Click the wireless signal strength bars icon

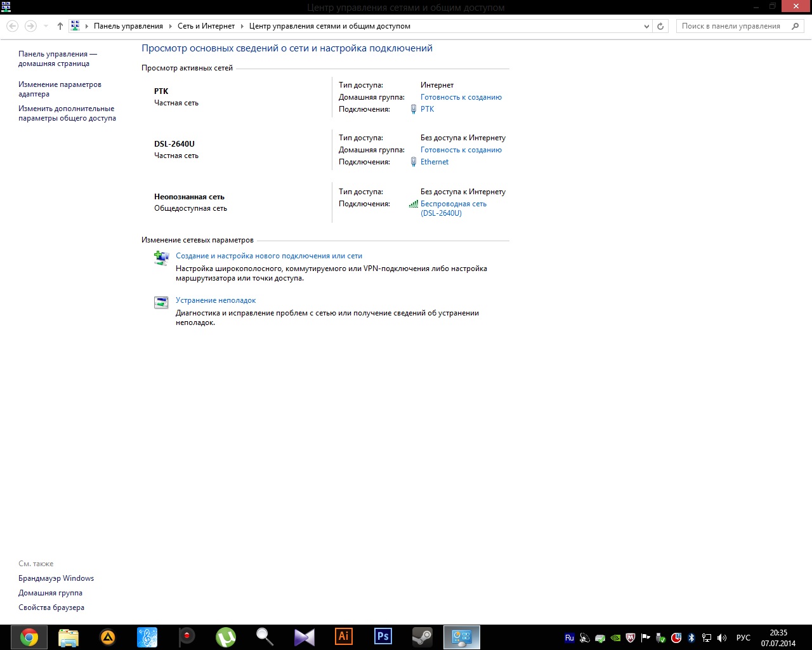(x=414, y=204)
